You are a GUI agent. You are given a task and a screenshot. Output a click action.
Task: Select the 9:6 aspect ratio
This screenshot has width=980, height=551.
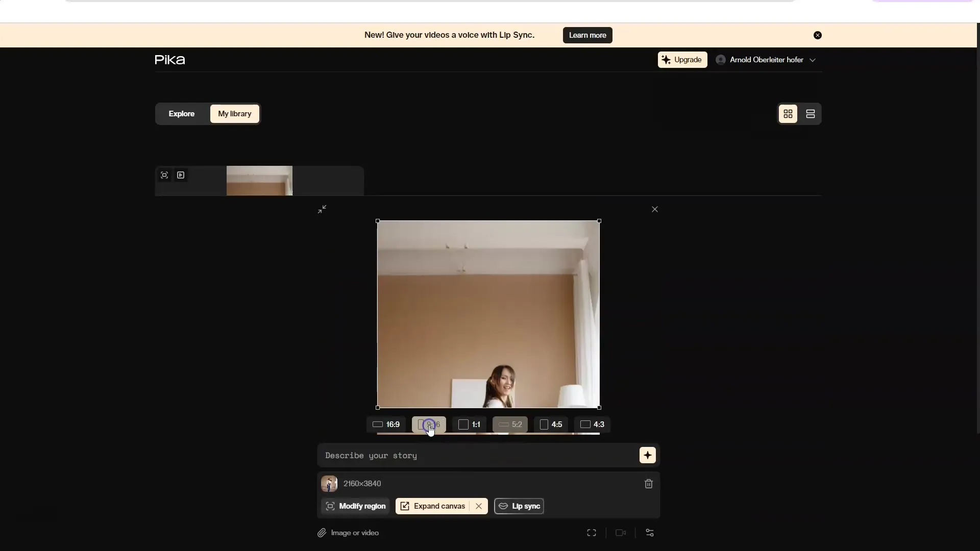tap(429, 424)
